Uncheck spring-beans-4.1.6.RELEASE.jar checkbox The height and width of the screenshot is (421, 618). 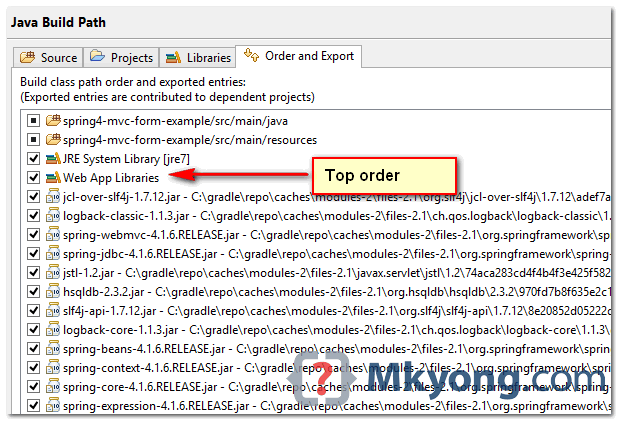tap(34, 348)
